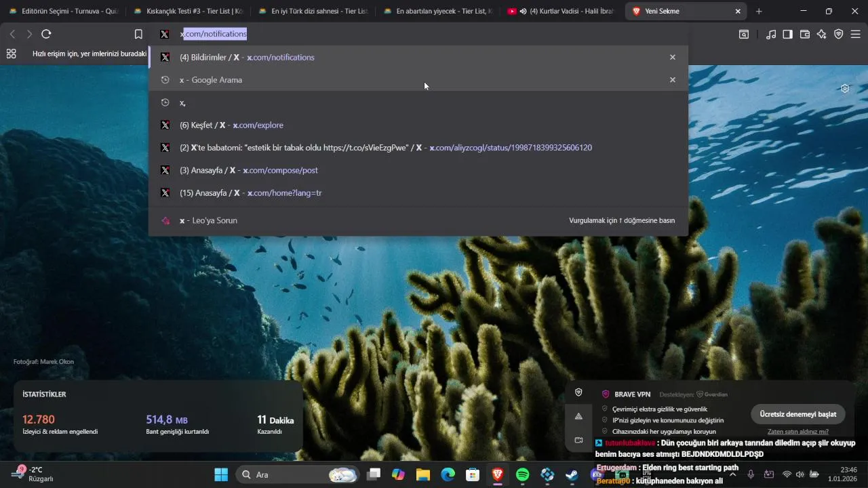This screenshot has width=868, height=488.
Task: Open new tab page customize gear
Action: point(845,88)
